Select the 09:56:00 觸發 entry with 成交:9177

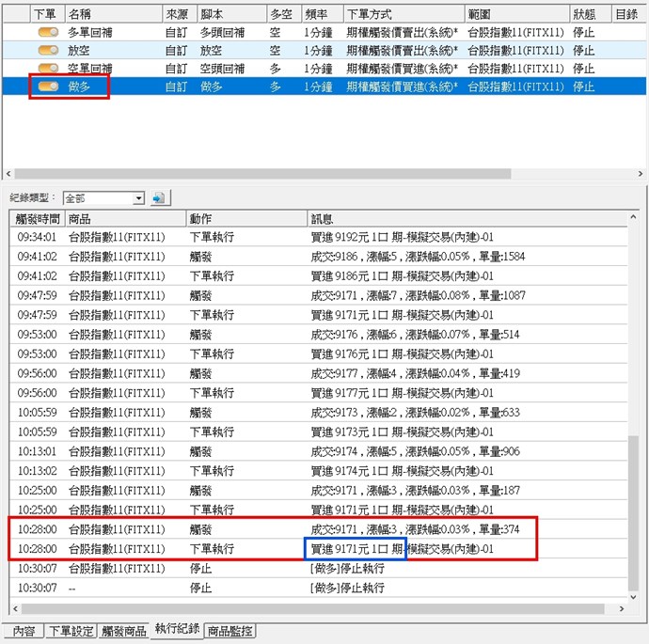click(x=319, y=373)
